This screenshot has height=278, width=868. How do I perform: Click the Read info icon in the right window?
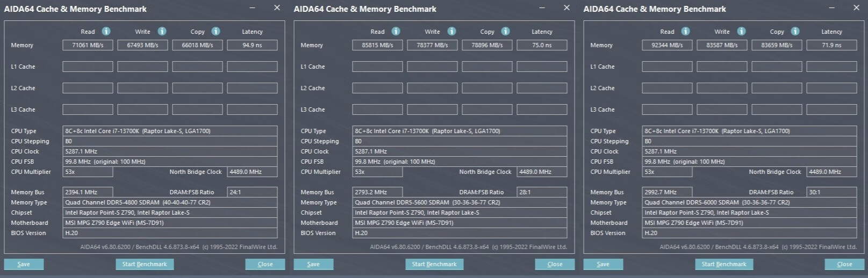pos(685,31)
